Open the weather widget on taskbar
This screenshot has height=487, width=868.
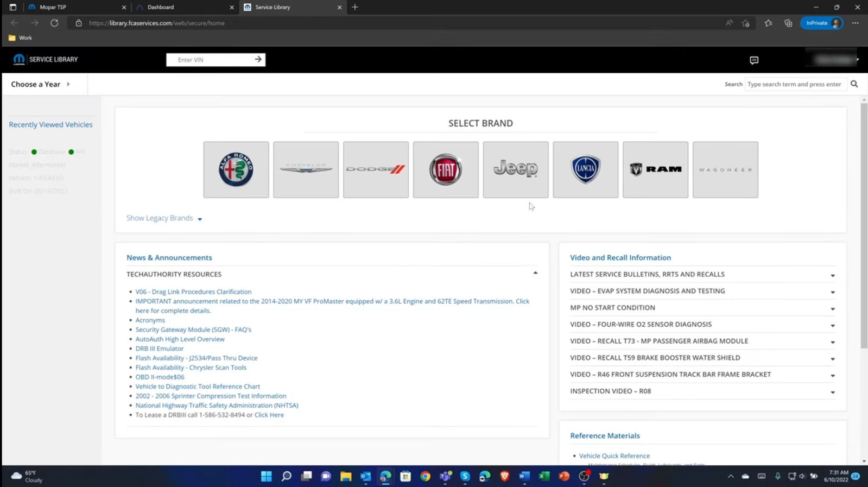tap(27, 476)
